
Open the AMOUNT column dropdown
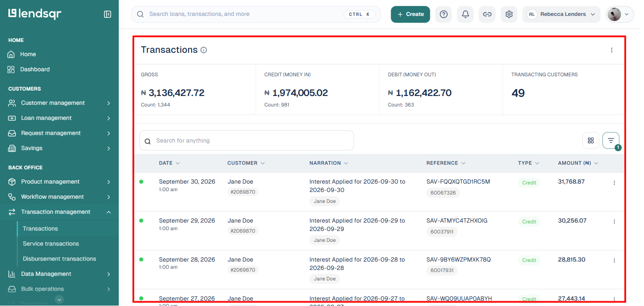(x=596, y=163)
